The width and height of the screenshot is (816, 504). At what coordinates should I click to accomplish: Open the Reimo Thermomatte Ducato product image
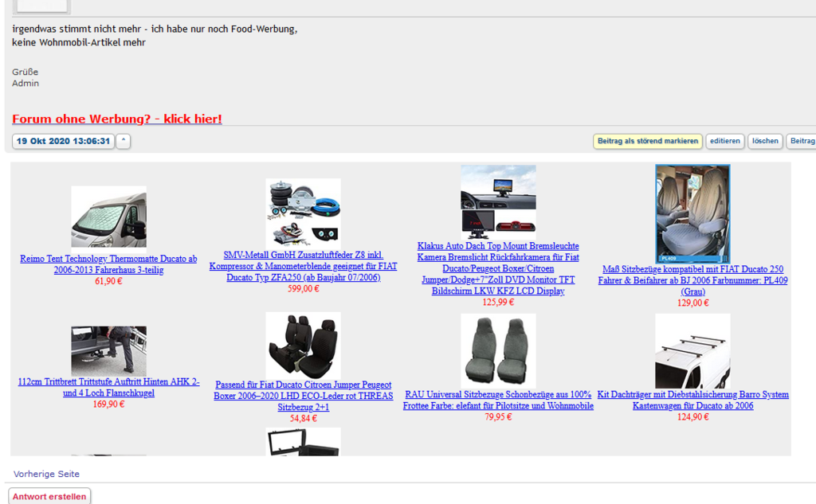click(x=108, y=220)
